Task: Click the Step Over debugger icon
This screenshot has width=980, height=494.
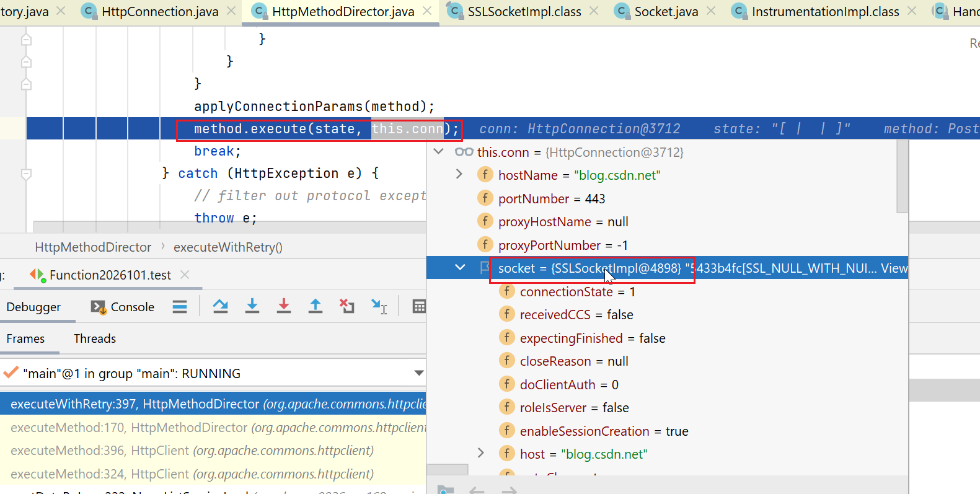Action: (x=220, y=306)
